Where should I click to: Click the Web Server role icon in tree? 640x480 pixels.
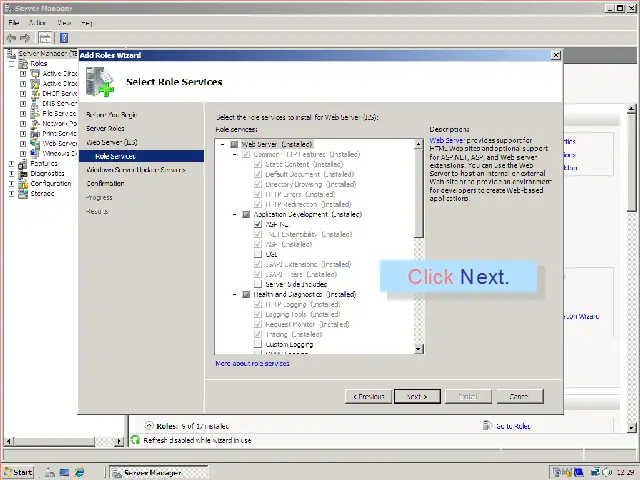[36, 143]
